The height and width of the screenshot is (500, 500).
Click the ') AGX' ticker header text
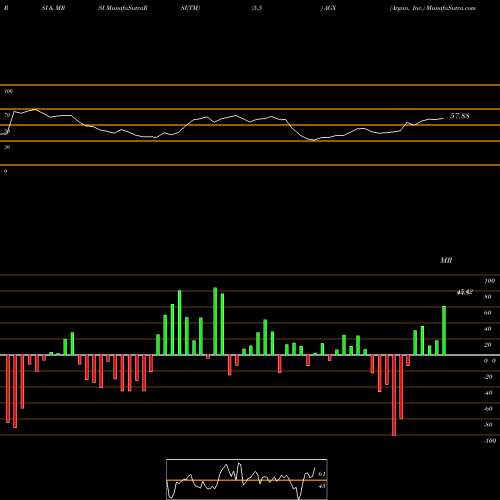pyautogui.click(x=328, y=8)
